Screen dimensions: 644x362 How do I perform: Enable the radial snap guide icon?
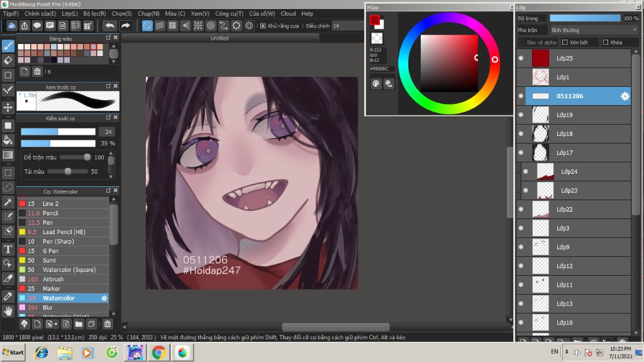coord(198,26)
